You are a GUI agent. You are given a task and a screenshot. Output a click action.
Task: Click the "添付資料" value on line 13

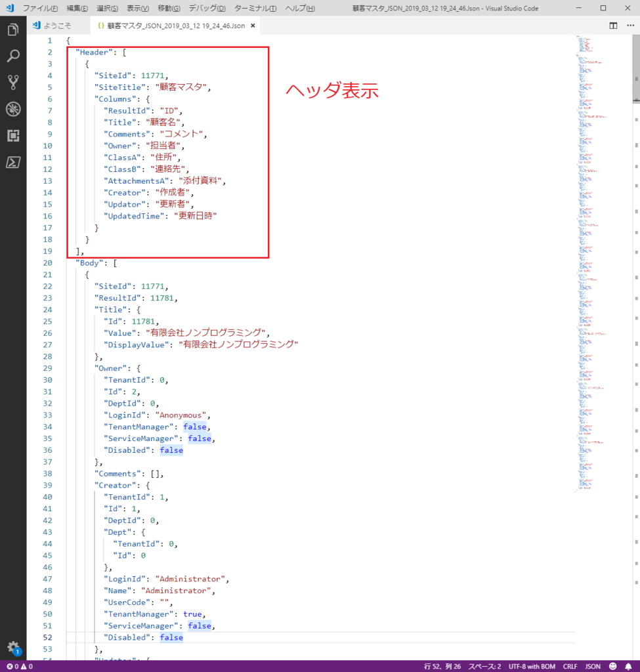[x=200, y=181]
